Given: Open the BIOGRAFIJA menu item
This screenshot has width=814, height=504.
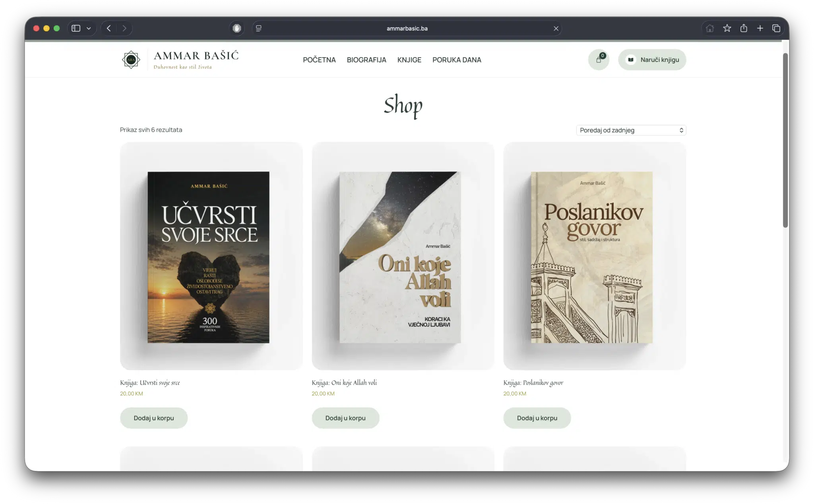Looking at the screenshot, I should pyautogui.click(x=366, y=60).
